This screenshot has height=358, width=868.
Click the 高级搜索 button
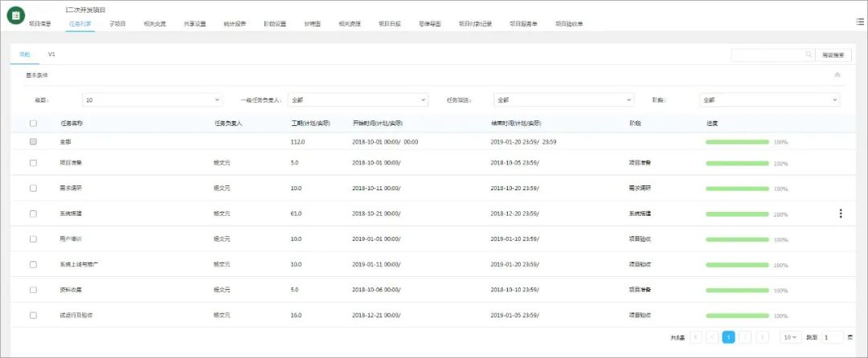pos(833,55)
